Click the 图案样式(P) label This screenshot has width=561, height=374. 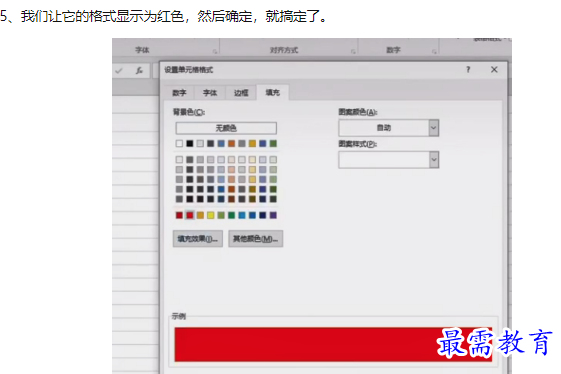pyautogui.click(x=358, y=144)
